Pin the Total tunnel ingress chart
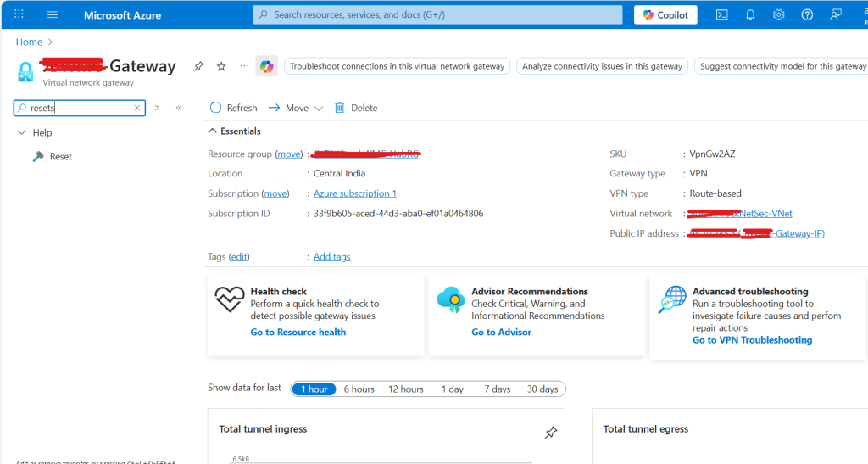Viewport: 868px width, 464px height. tap(550, 433)
